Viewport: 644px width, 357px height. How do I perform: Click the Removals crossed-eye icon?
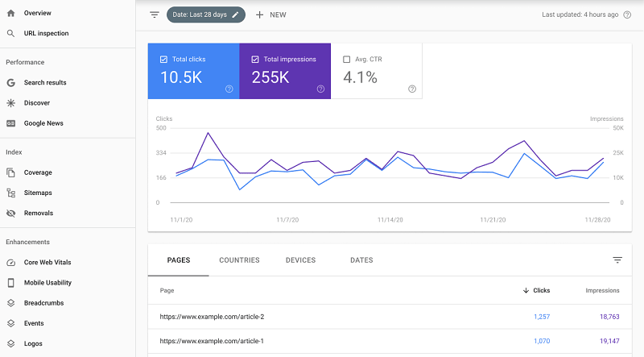tap(11, 213)
